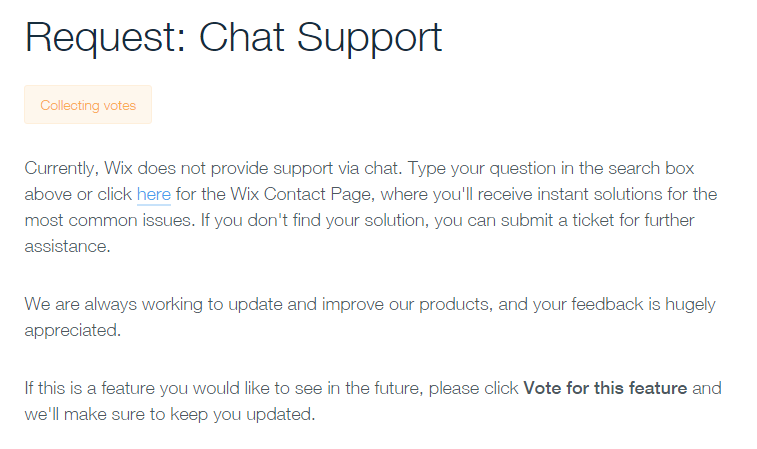Screen dimensions: 757x449
Task: Click the "Wix Contact Page" text
Action: click(x=300, y=194)
